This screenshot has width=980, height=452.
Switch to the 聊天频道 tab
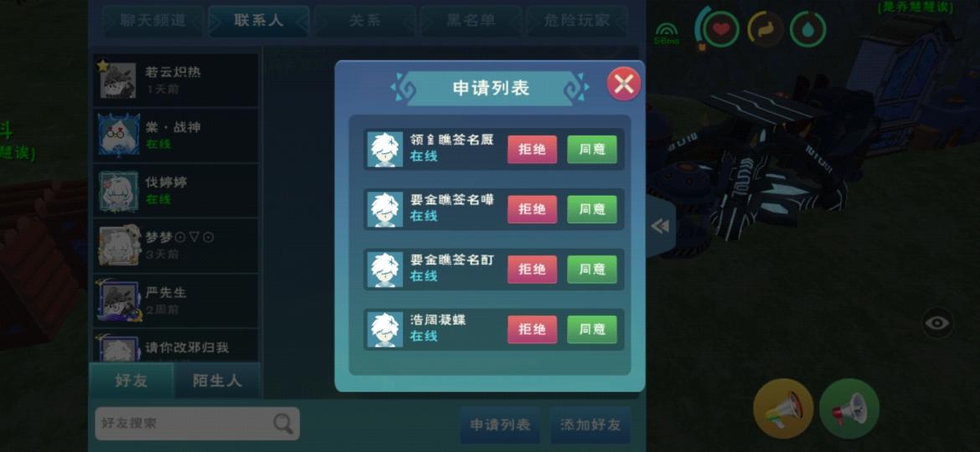[x=153, y=21]
